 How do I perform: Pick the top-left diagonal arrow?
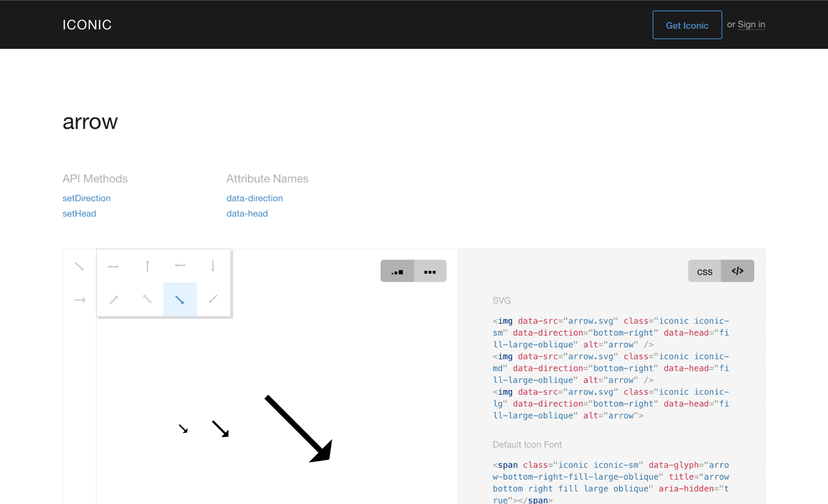click(147, 299)
